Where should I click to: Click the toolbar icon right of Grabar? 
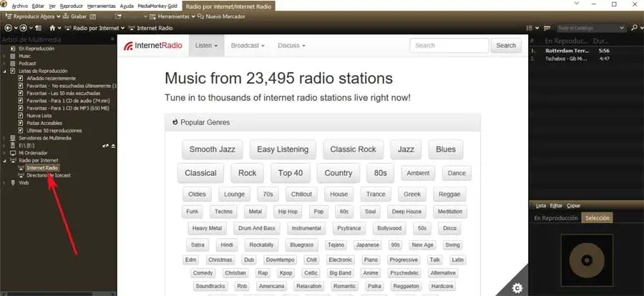pyautogui.click(x=93, y=16)
